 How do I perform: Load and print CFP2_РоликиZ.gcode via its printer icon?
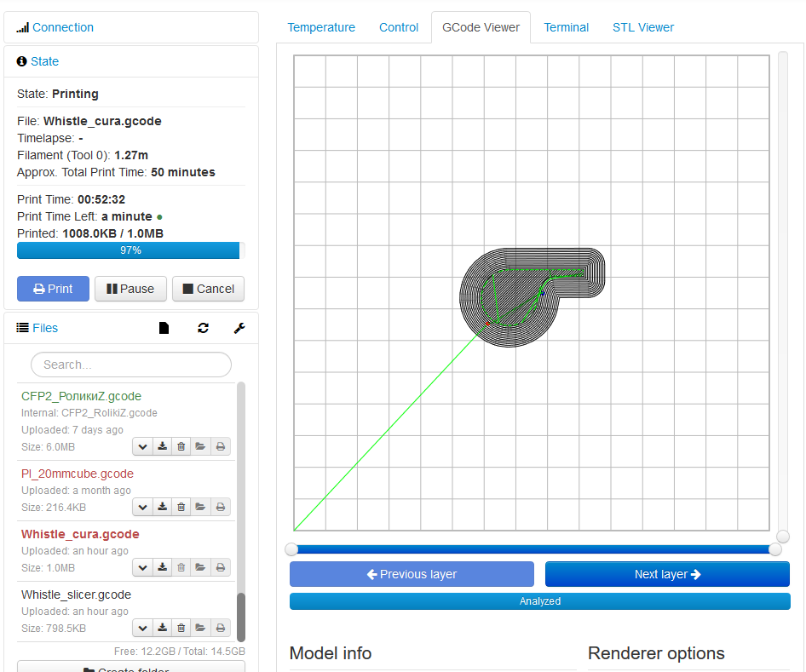coord(220,446)
